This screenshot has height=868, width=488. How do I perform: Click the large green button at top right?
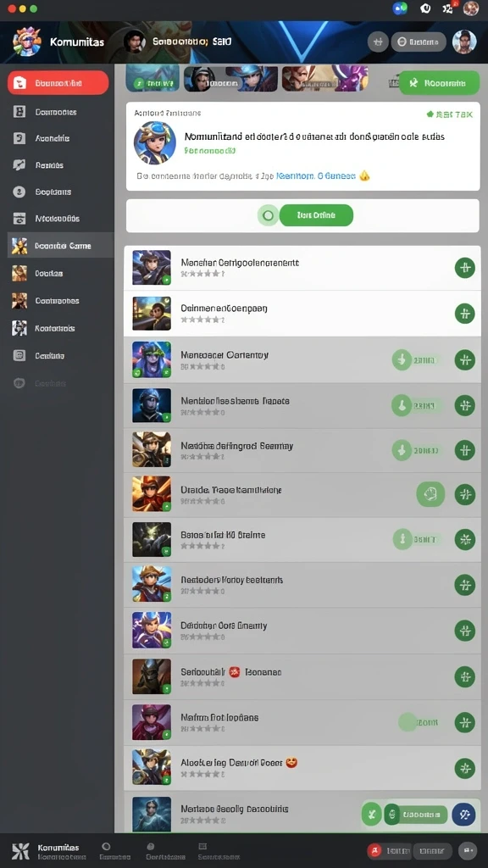(x=439, y=83)
